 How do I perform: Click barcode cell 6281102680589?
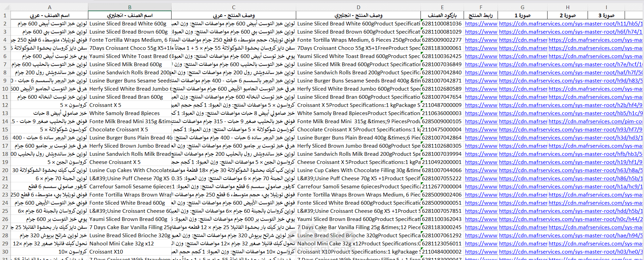tap(442, 89)
